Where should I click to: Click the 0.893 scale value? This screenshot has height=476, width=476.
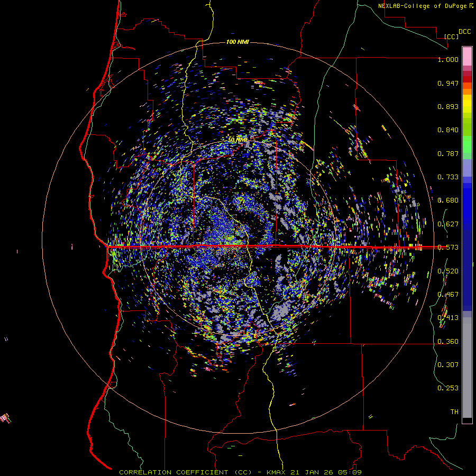click(448, 106)
